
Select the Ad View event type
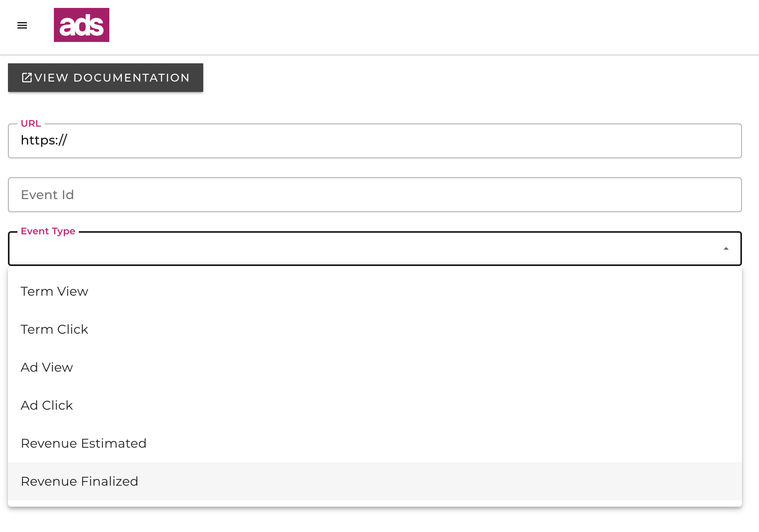coord(47,367)
